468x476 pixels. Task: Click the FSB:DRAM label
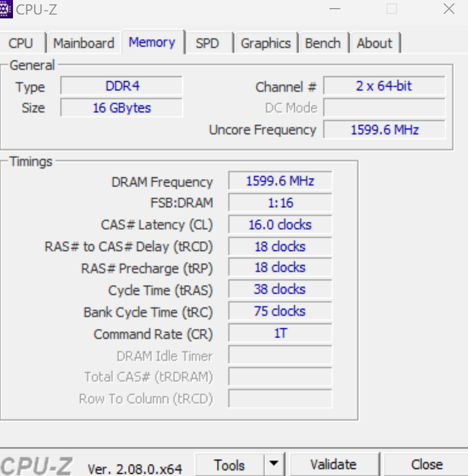click(x=182, y=203)
